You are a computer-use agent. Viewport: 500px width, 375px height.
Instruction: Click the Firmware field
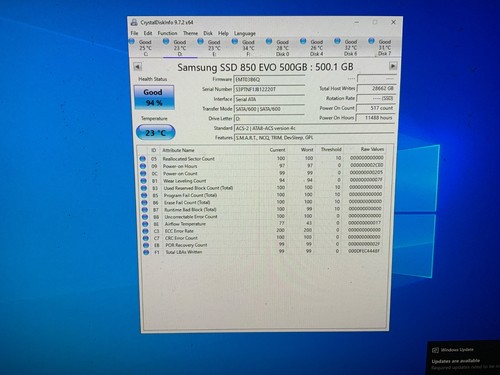coord(269,79)
